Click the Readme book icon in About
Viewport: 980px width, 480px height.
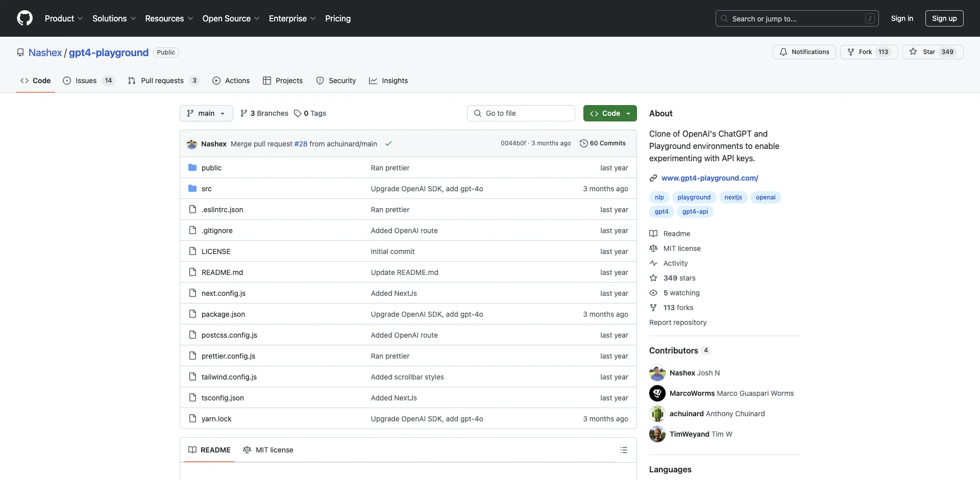click(653, 234)
